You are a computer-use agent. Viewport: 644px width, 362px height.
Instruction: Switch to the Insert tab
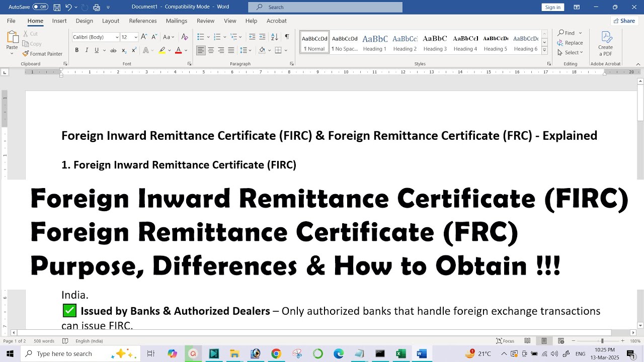pos(59,21)
